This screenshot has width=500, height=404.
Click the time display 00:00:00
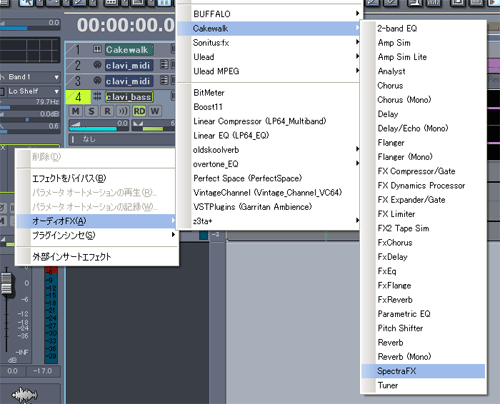point(125,25)
